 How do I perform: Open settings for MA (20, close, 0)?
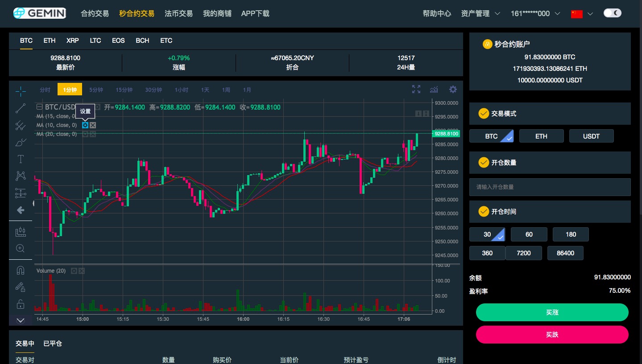85,134
